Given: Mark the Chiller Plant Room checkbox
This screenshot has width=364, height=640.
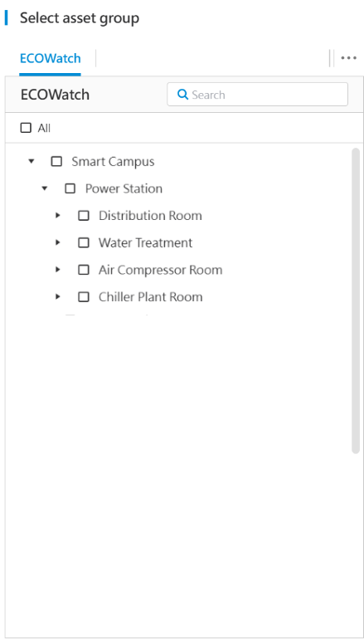Looking at the screenshot, I should tap(84, 296).
